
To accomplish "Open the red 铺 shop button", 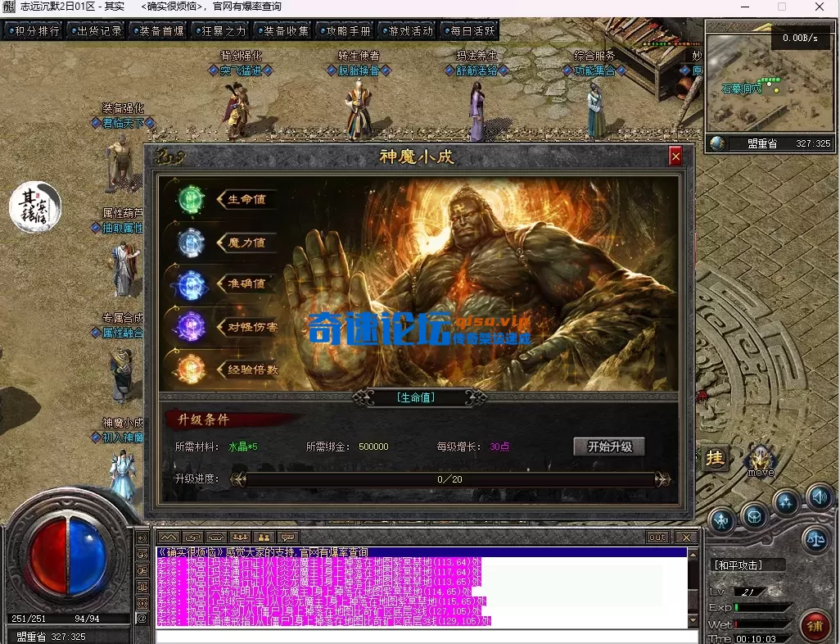I will point(815,626).
